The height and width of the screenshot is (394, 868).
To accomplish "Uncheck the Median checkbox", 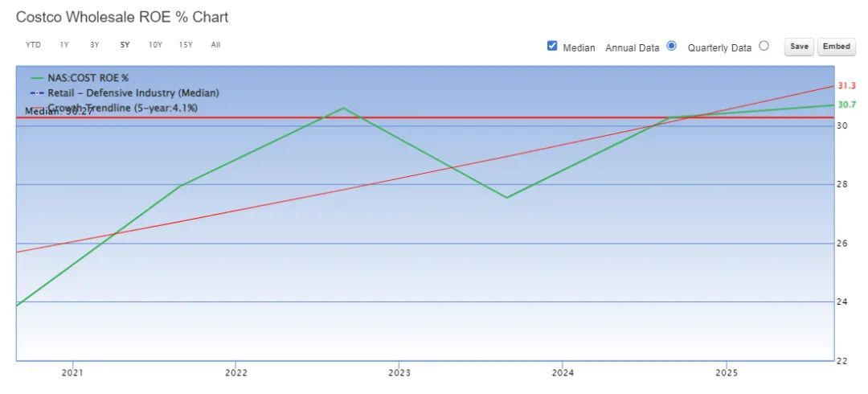I will point(552,46).
